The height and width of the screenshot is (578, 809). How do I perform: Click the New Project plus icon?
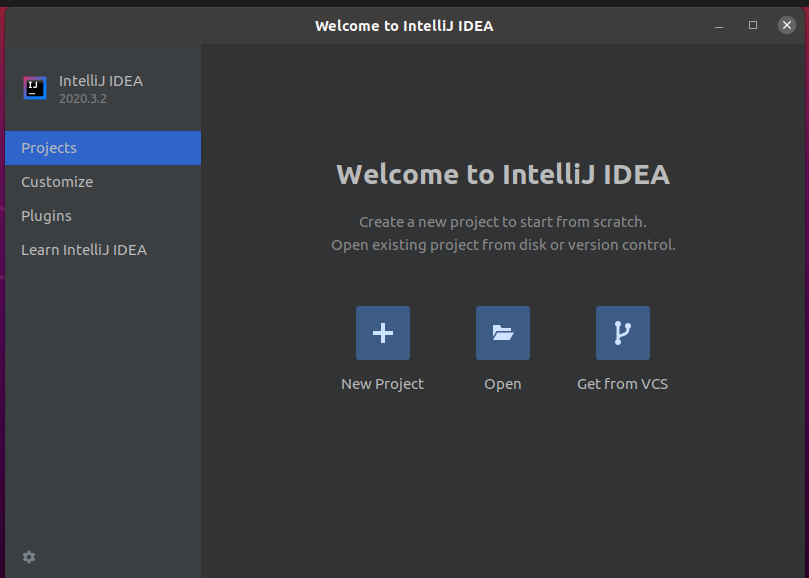pyautogui.click(x=383, y=333)
